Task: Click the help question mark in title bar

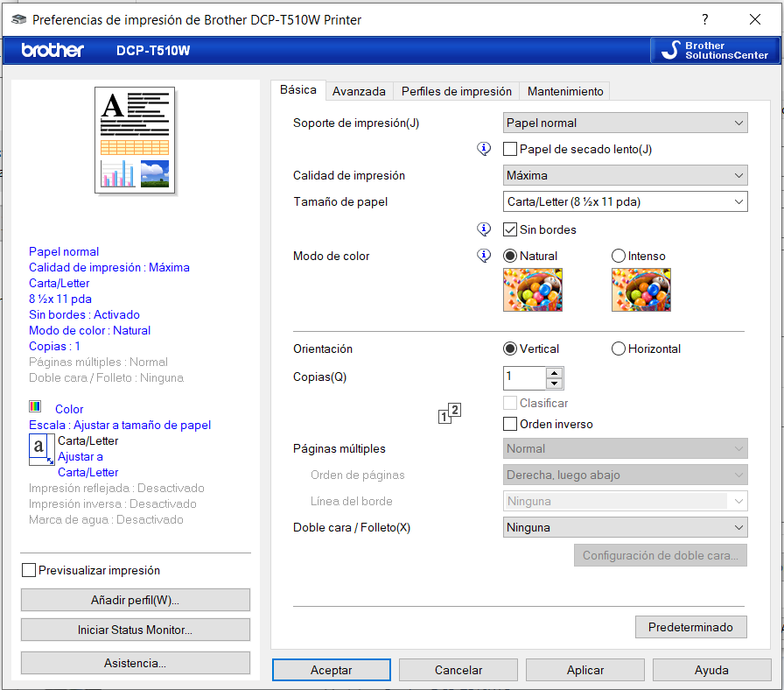Action: (705, 19)
